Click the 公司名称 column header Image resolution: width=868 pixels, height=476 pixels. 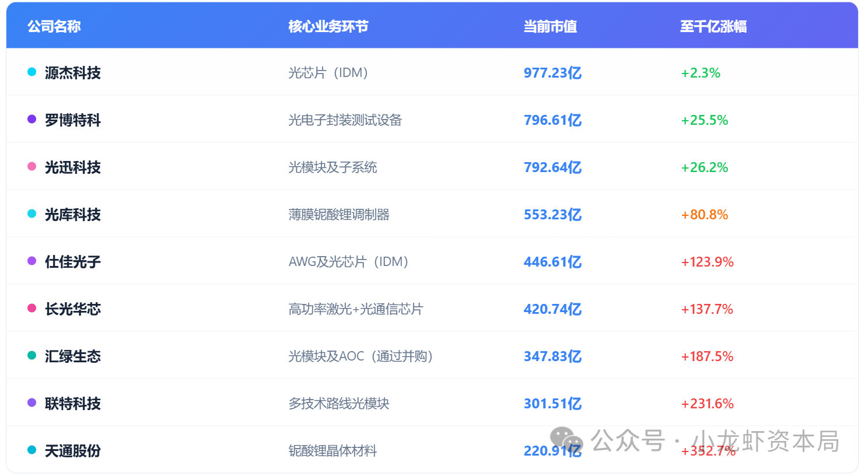click(x=54, y=26)
